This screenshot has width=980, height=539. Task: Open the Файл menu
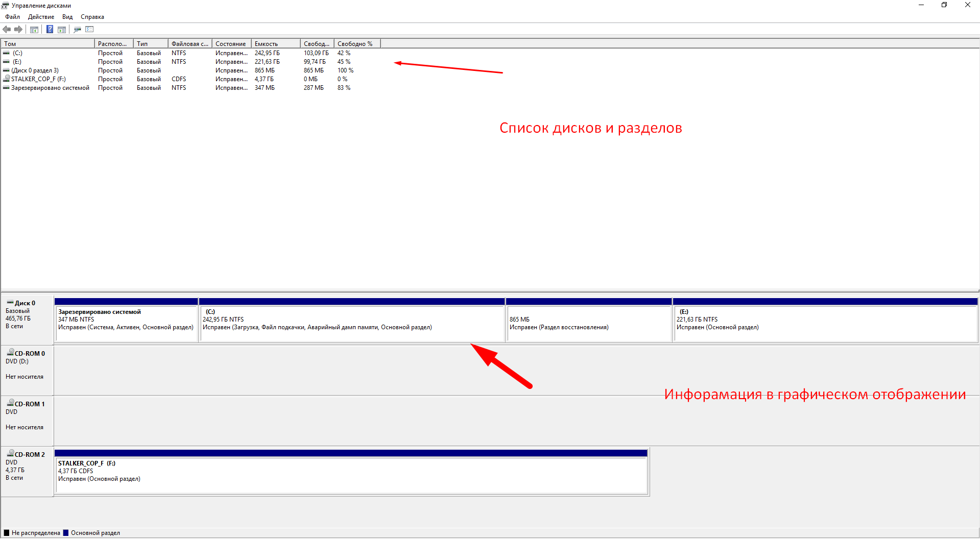tap(13, 17)
